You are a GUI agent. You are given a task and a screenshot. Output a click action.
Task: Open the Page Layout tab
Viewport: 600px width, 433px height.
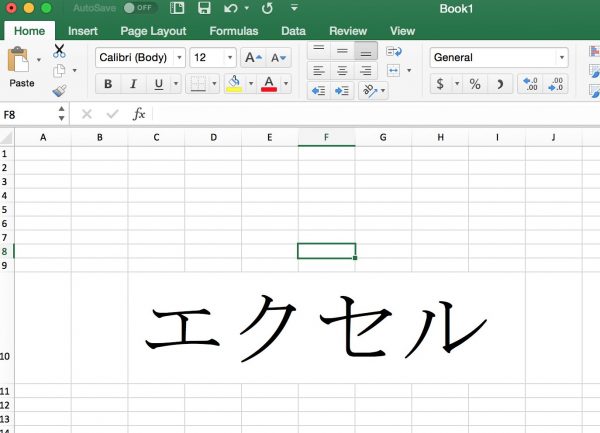[153, 31]
